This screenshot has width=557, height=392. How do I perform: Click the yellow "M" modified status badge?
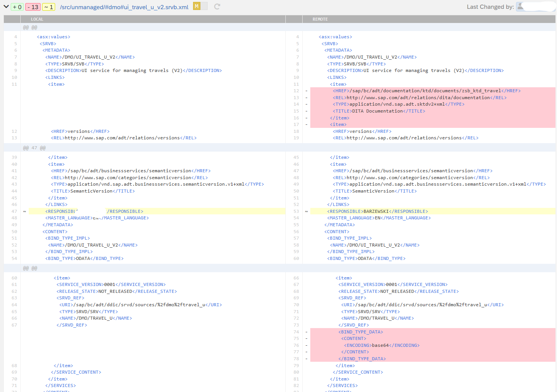197,7
